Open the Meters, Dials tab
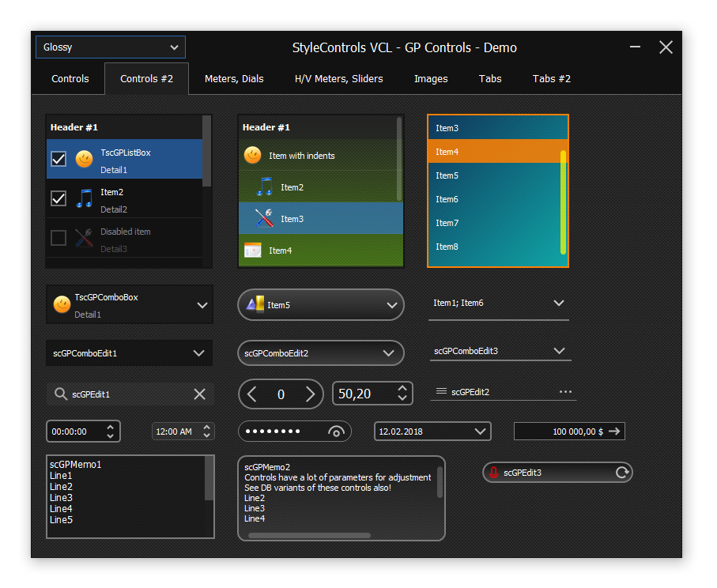The width and height of the screenshot is (717, 588). [x=234, y=79]
